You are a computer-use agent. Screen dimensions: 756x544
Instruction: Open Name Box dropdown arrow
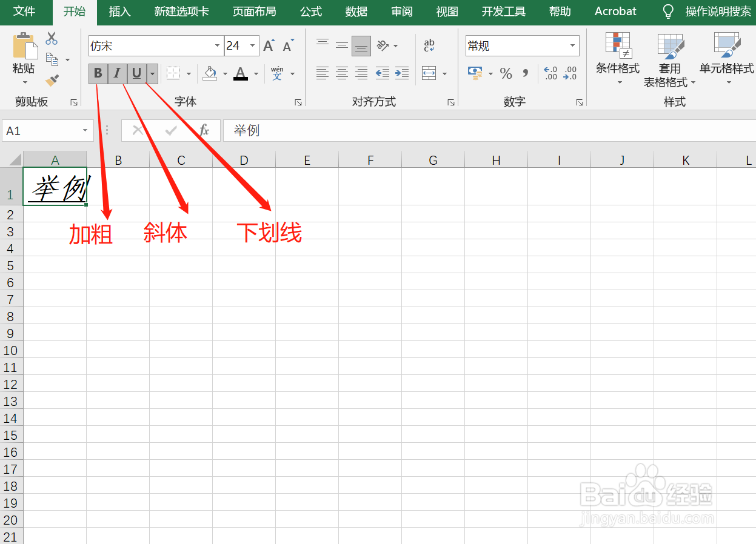point(85,131)
